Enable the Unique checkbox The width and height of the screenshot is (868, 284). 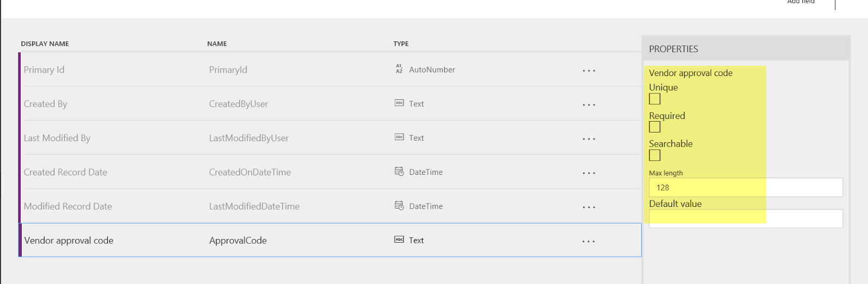coord(655,99)
